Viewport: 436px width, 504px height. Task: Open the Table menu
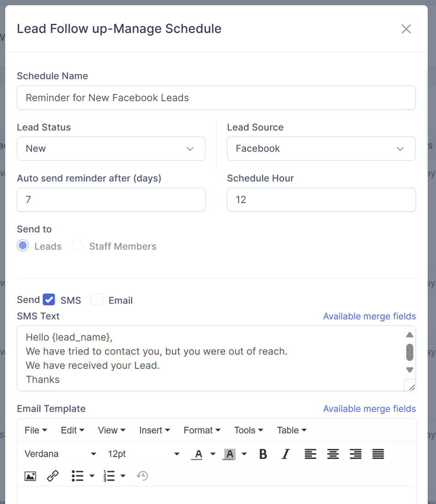click(x=291, y=430)
